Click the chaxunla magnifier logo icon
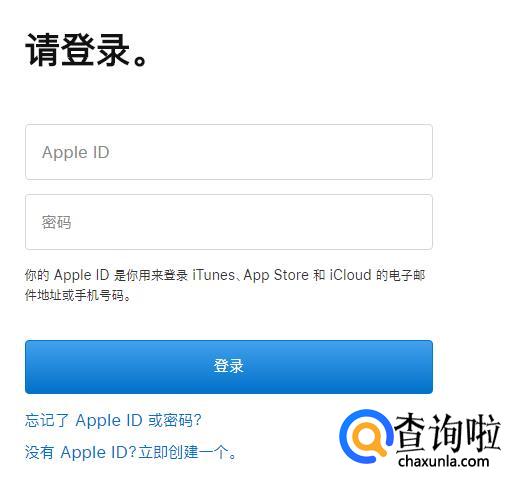This screenshot has width=513, height=492. pyautogui.click(x=366, y=436)
